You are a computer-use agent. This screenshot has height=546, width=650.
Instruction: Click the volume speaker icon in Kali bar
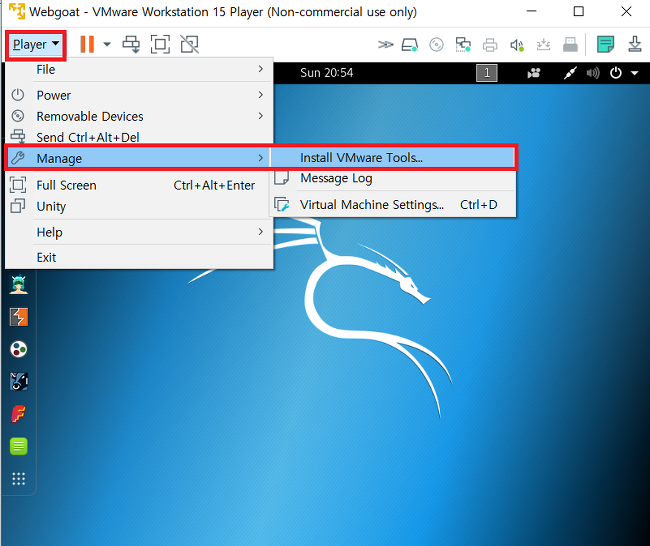593,73
